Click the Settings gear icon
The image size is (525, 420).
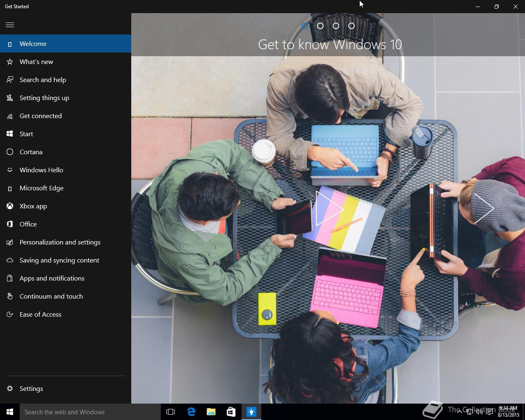coord(10,388)
